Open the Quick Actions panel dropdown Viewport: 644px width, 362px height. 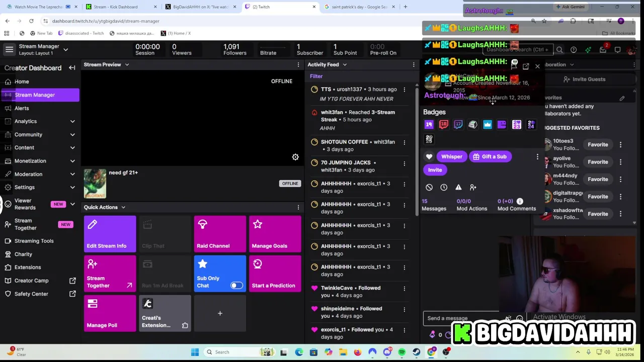(x=123, y=207)
